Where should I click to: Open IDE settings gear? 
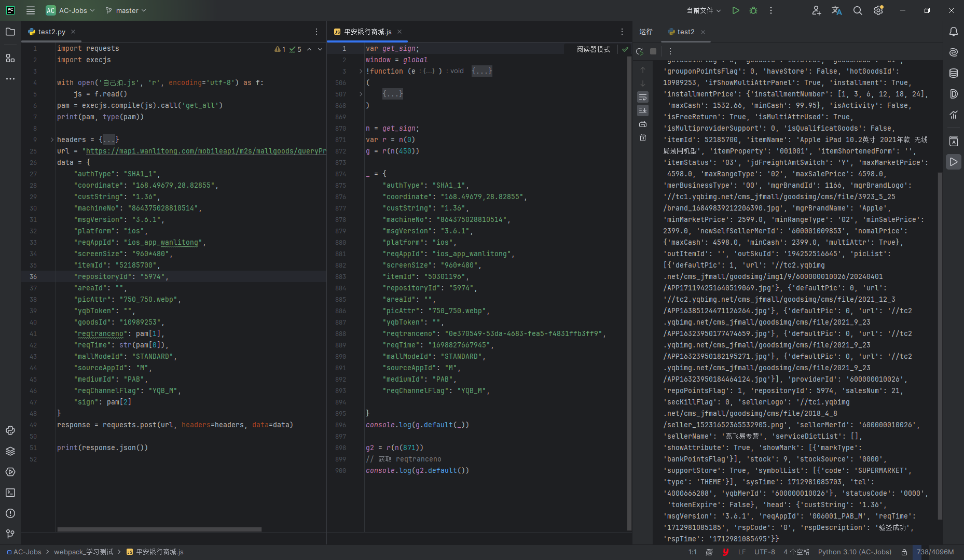tap(878, 10)
